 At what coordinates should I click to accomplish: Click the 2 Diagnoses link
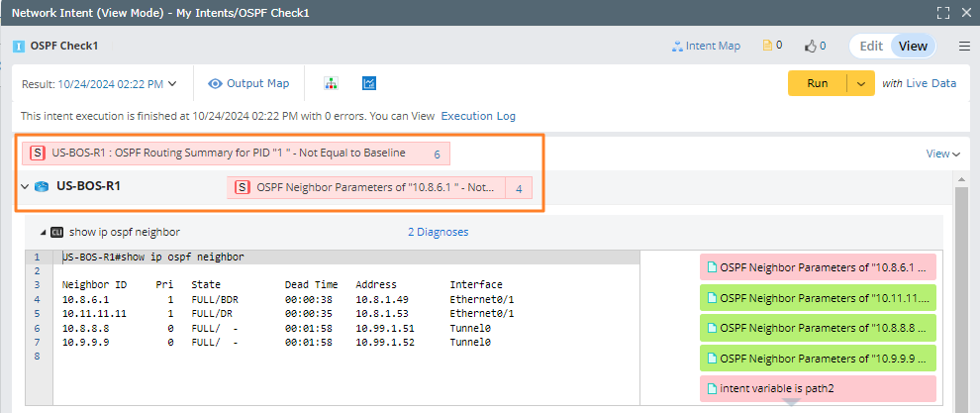[438, 232]
